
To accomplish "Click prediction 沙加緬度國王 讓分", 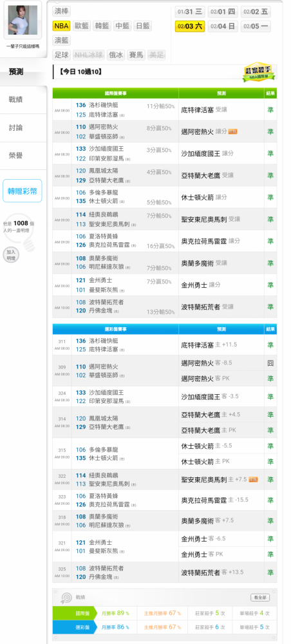I will pos(207,153).
